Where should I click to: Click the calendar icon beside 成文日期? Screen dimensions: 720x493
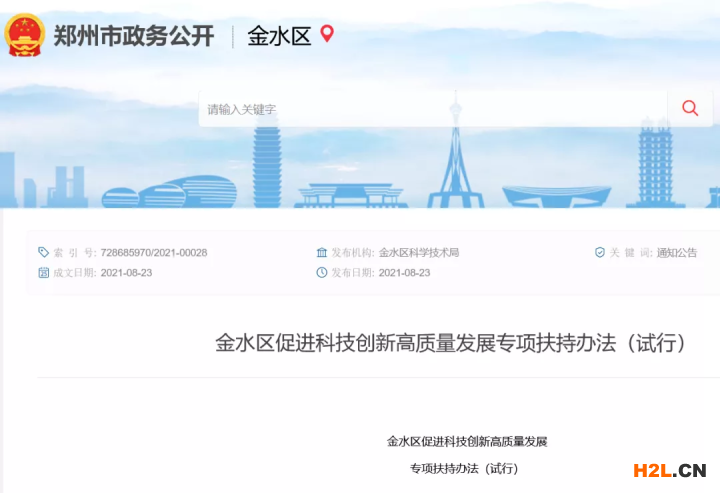[x=43, y=273]
